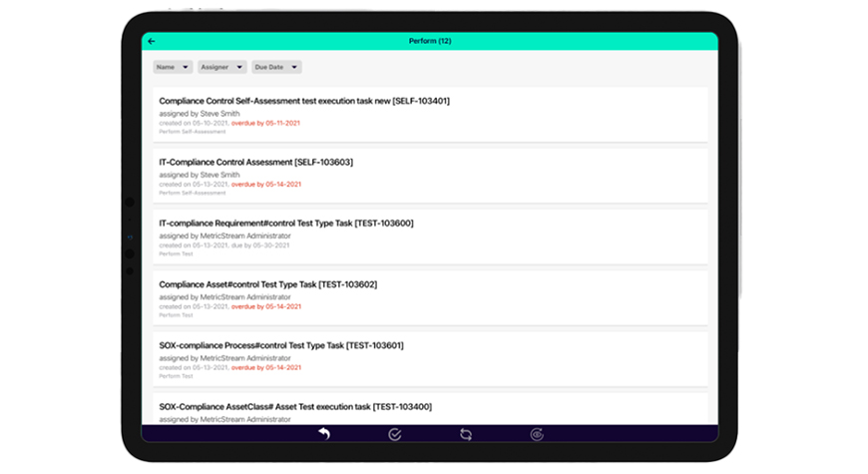Click 'assigned by Steve Smith' under SELF-103603
The image size is (868, 474).
point(200,175)
